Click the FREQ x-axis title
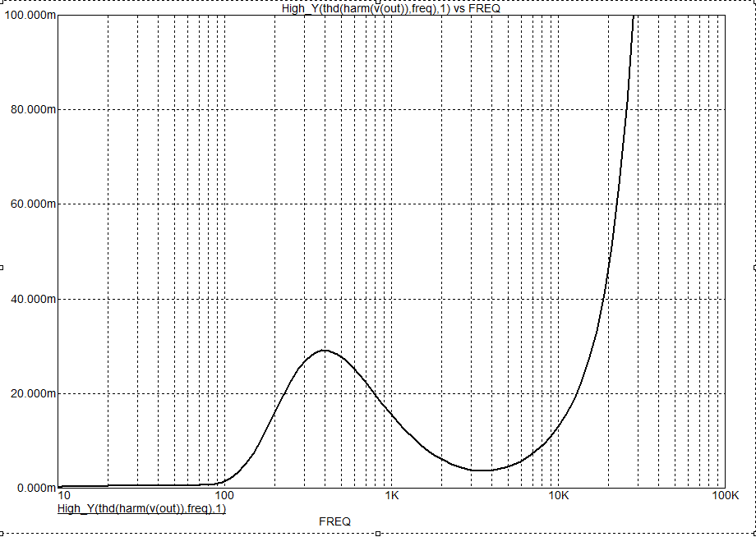The width and height of the screenshot is (756, 537). click(335, 521)
